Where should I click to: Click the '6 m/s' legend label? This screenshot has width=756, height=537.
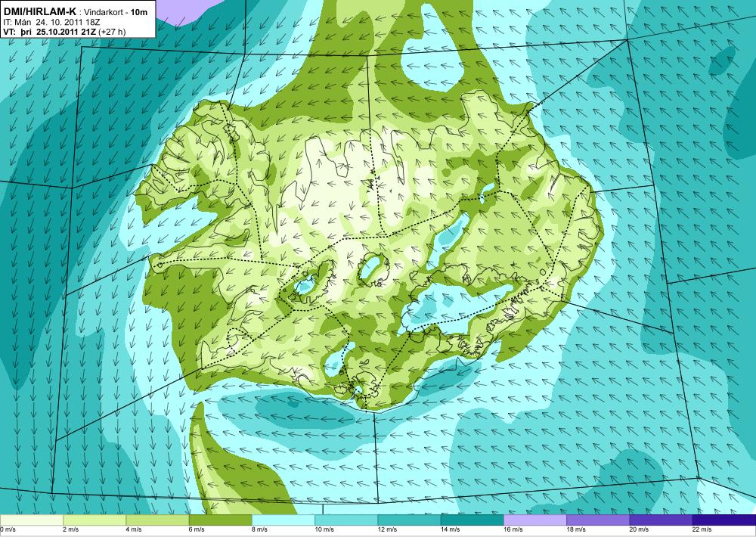(x=197, y=529)
